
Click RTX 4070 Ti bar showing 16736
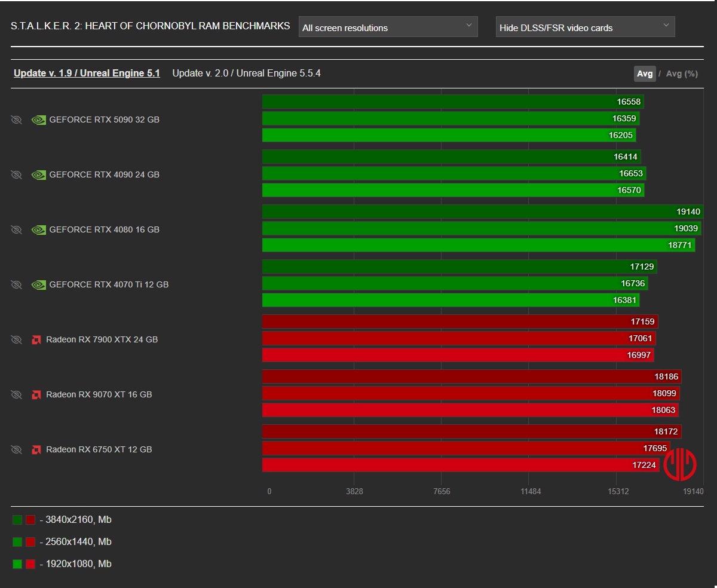[x=455, y=283]
